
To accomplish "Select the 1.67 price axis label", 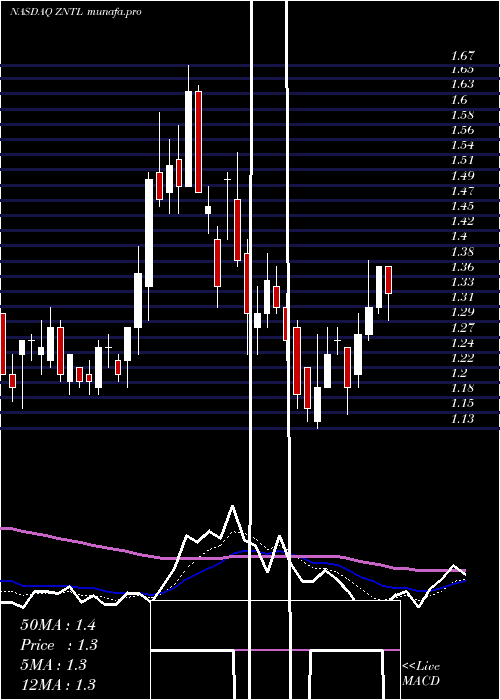I will pyautogui.click(x=462, y=56).
